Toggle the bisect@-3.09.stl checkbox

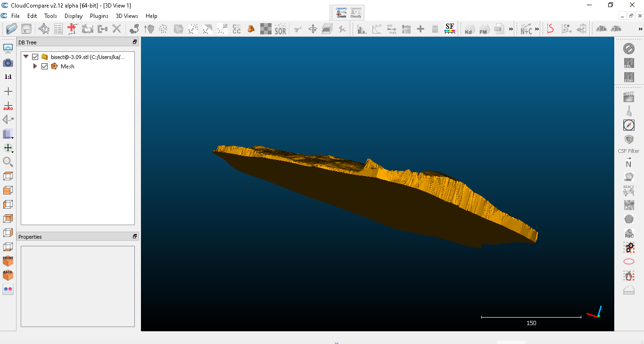pyautogui.click(x=35, y=57)
